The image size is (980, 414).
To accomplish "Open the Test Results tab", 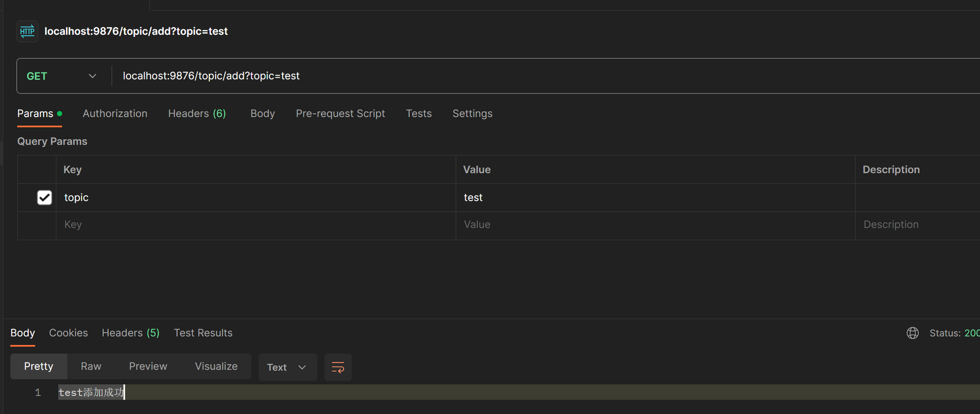I will 203,333.
